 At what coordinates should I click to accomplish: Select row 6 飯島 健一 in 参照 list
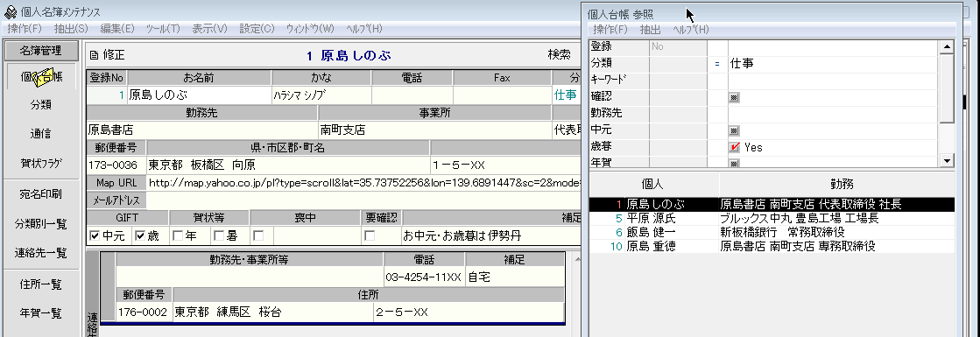pos(772,232)
